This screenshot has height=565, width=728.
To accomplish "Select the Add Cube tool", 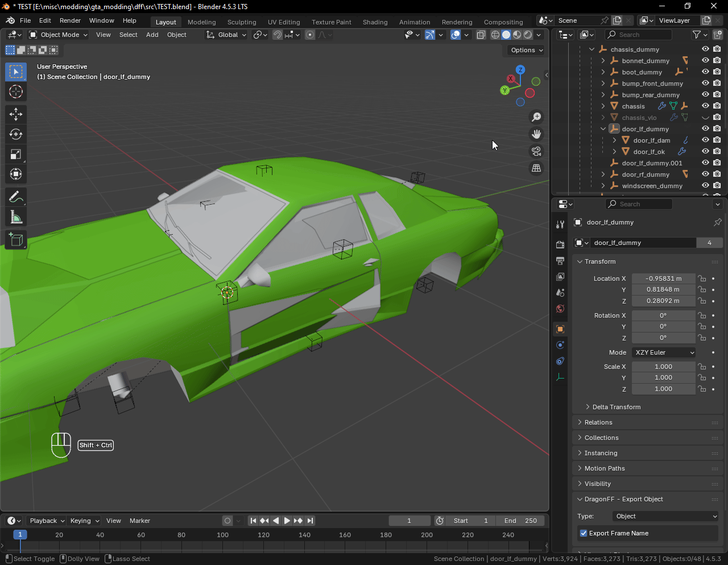I will tap(16, 239).
